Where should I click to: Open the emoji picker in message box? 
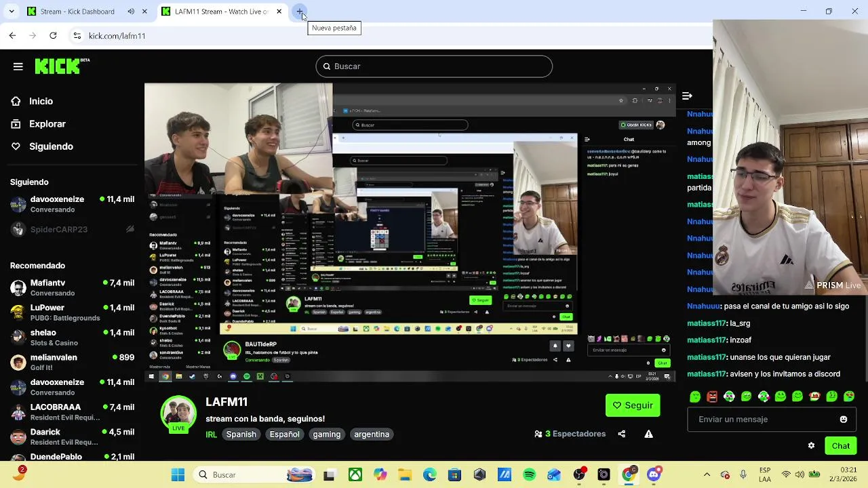pos(844,420)
